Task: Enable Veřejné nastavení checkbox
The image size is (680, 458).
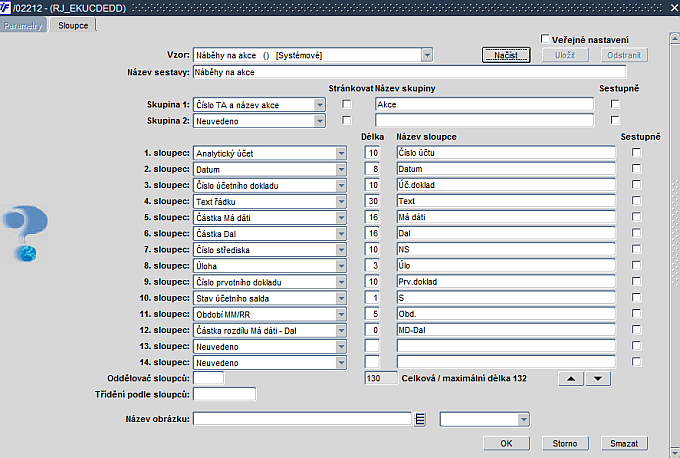Action: [545, 39]
